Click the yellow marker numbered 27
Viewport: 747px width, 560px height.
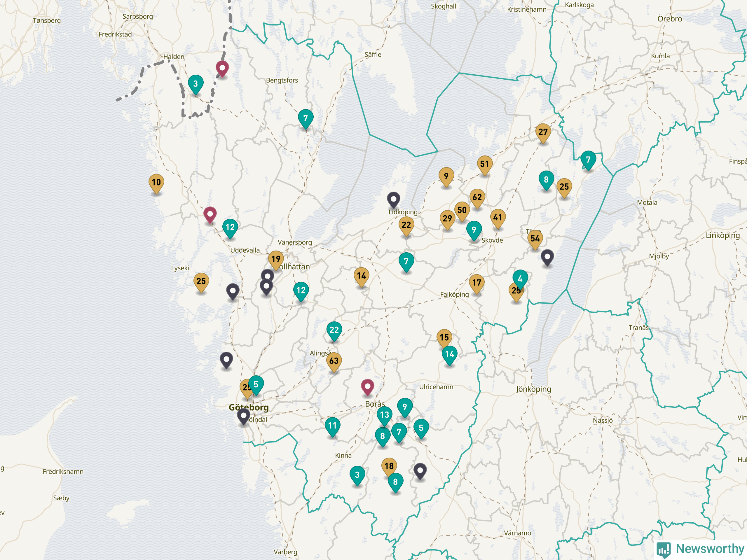(x=543, y=133)
